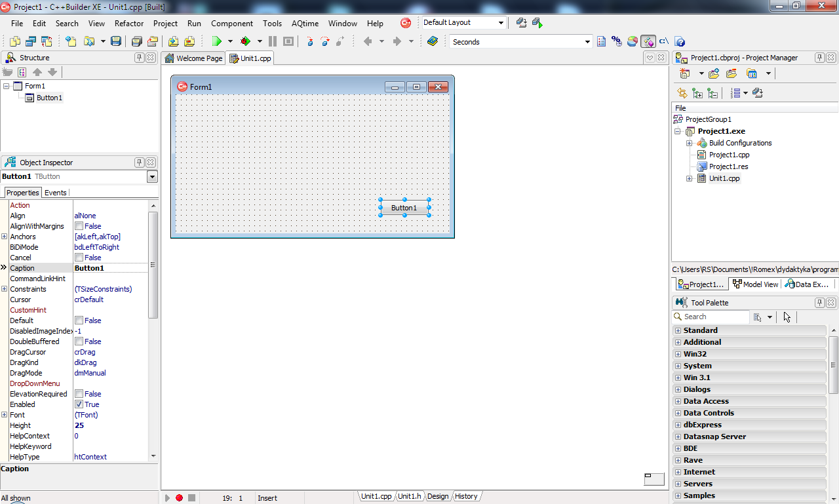
Task: Expand Build Configurations node
Action: point(690,143)
